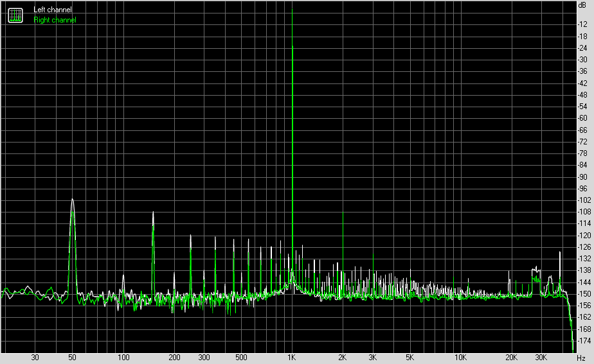Screen dimensions: 594x364
Task: Click the '-30' dB scale label
Action: 582,60
